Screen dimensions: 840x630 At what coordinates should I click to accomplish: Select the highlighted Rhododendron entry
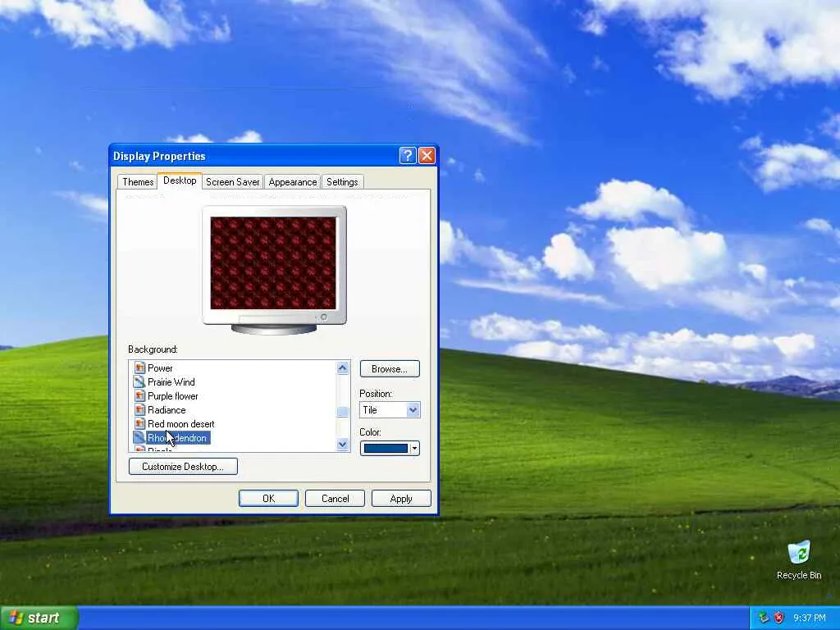tap(177, 438)
